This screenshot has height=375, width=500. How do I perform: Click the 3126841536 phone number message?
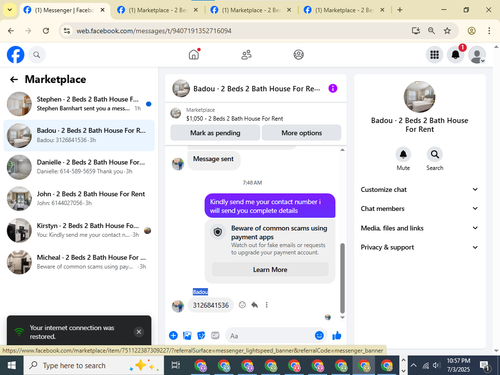coord(211,305)
